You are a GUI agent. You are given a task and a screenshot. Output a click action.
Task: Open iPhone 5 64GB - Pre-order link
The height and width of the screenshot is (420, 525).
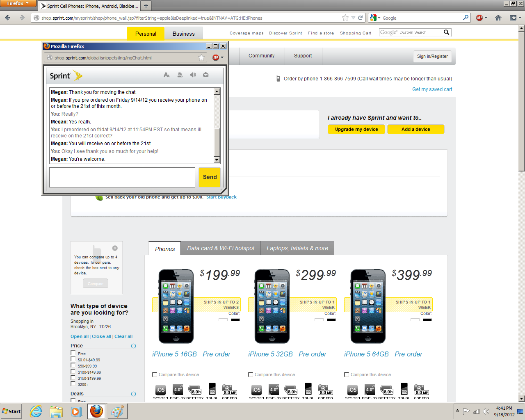[383, 354]
